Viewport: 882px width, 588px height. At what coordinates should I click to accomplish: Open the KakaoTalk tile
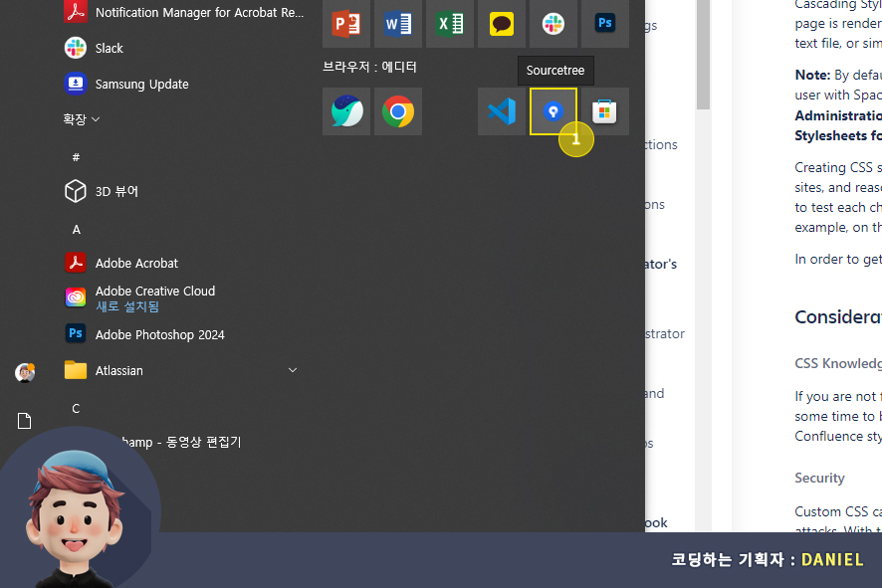tap(501, 24)
